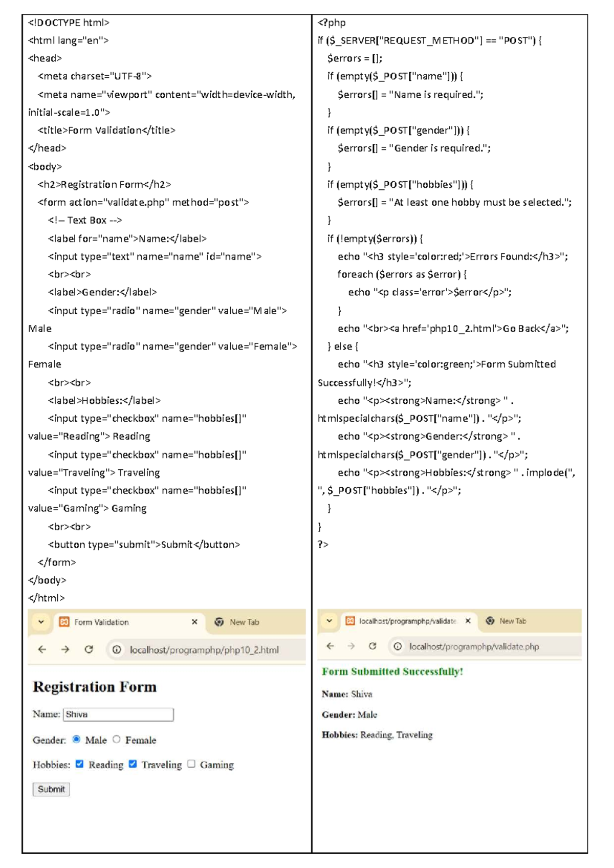Viewport: 614px width, 868px height.
Task: Click the Submit button
Action: 51,789
